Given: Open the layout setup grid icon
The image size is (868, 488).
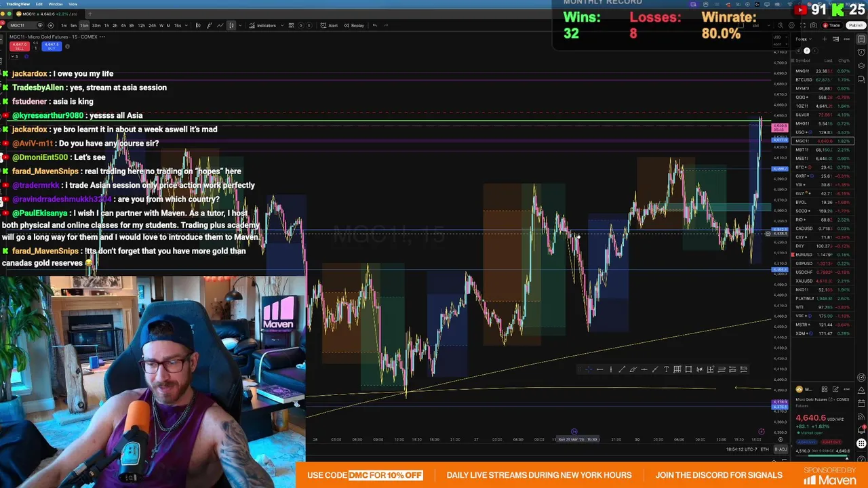Looking at the screenshot, I should [x=291, y=25].
